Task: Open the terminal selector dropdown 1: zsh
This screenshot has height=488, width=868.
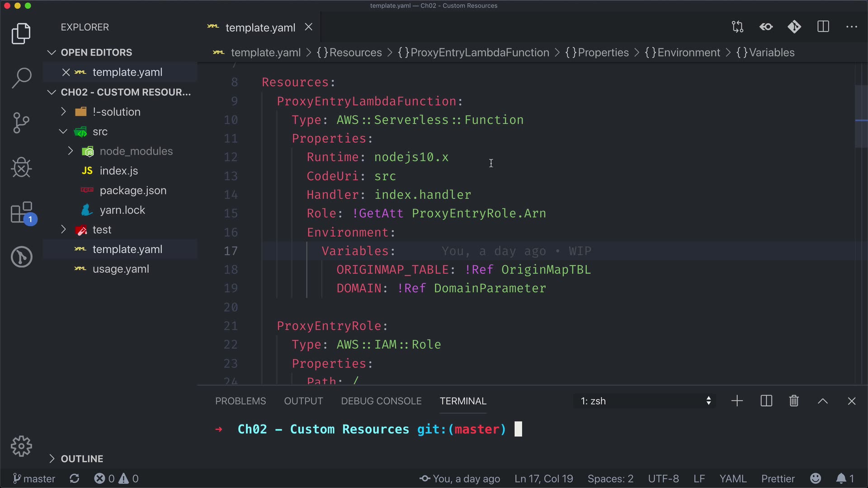Action: tap(645, 401)
